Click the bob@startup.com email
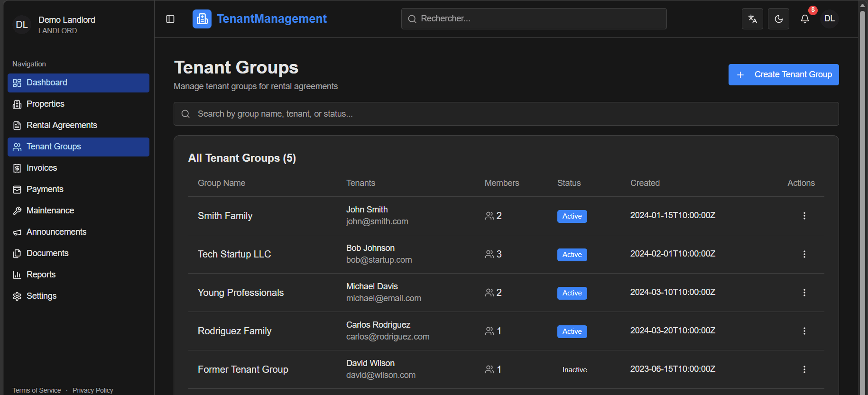Image resolution: width=868 pixels, height=395 pixels. [379, 260]
